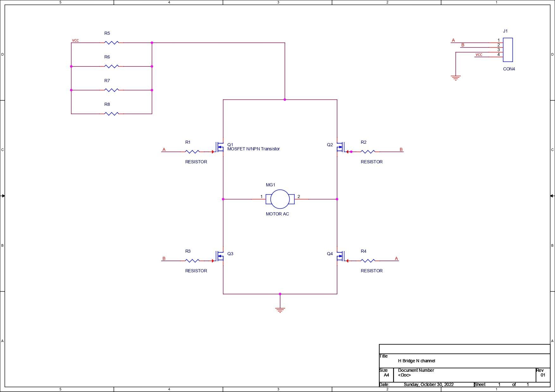Image resolution: width=555 pixels, height=392 pixels.
Task: Click the Q4 MOSFET symbol
Action: click(x=340, y=256)
